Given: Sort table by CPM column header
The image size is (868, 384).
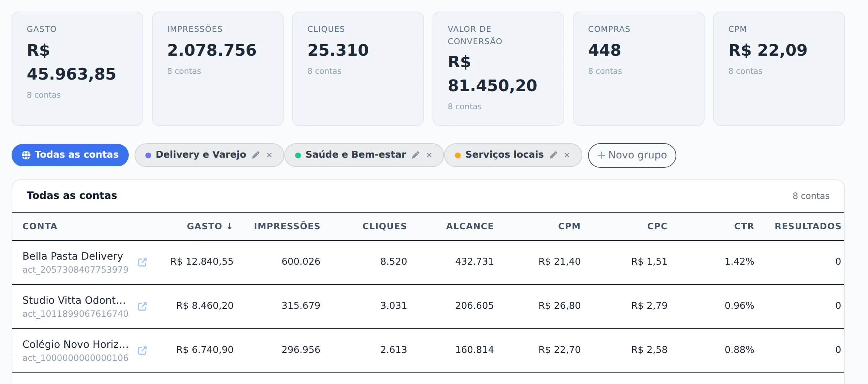Looking at the screenshot, I should [x=569, y=226].
